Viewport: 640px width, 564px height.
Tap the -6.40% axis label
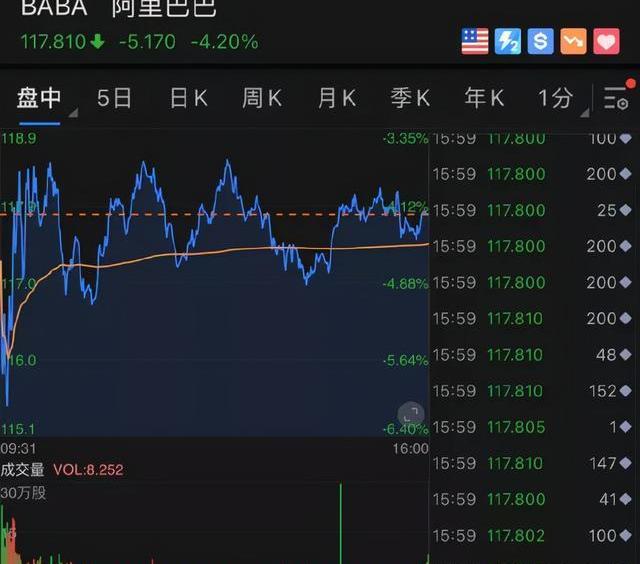(x=406, y=429)
